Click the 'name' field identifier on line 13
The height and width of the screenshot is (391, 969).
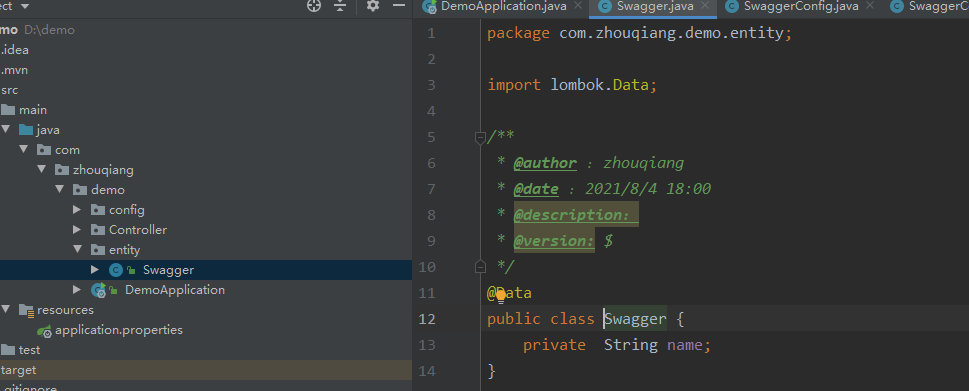point(685,345)
